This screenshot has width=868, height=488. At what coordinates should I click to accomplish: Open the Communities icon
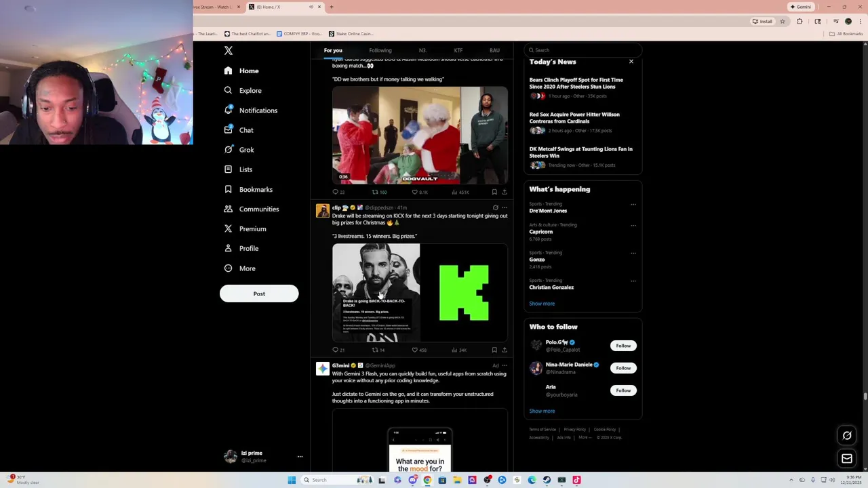tap(229, 209)
